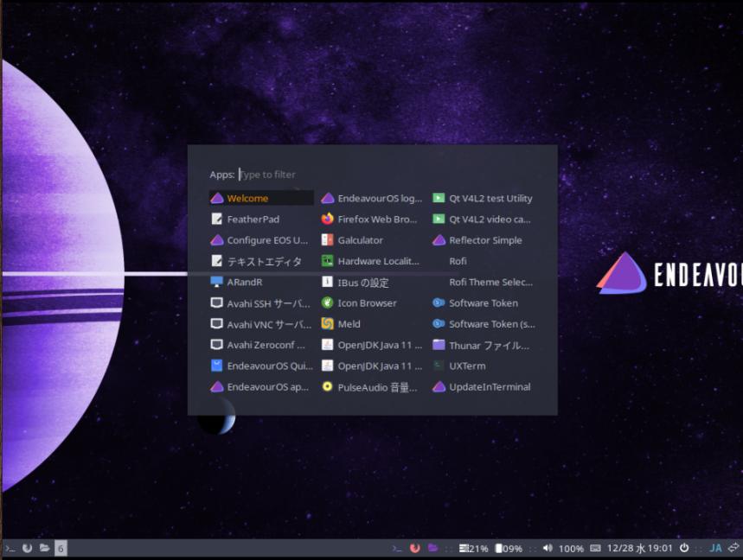Launch the Welcome app entry
The image size is (743, 560).
point(261,198)
